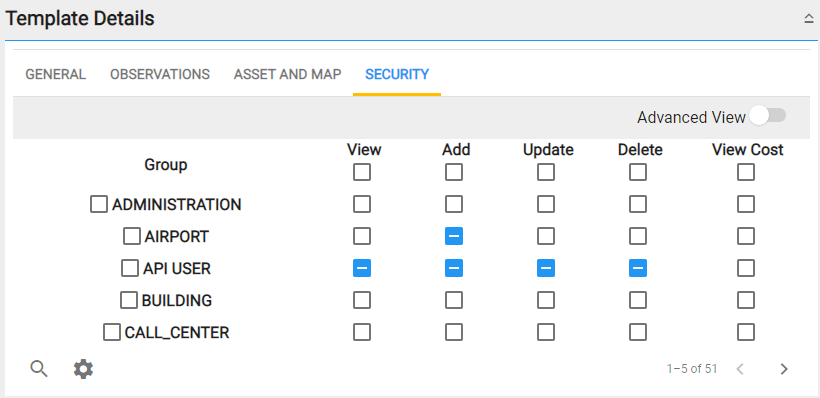Enable View Cost for CALL_CENTER
The width and height of the screenshot is (820, 398).
[x=746, y=332]
